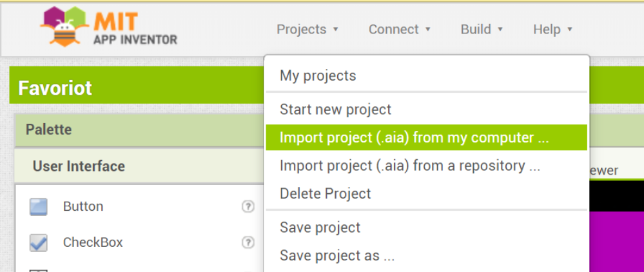The image size is (644, 272).
Task: Open the Projects dropdown menu
Action: pyautogui.click(x=307, y=30)
